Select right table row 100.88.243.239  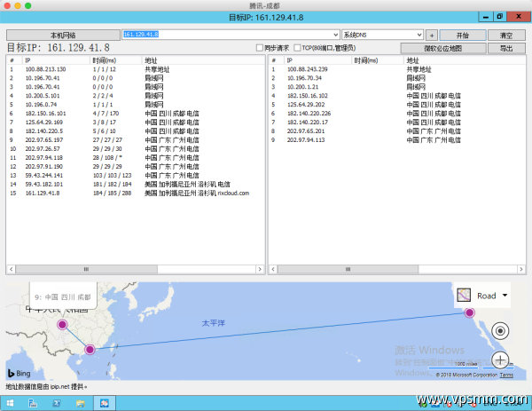(x=397, y=69)
